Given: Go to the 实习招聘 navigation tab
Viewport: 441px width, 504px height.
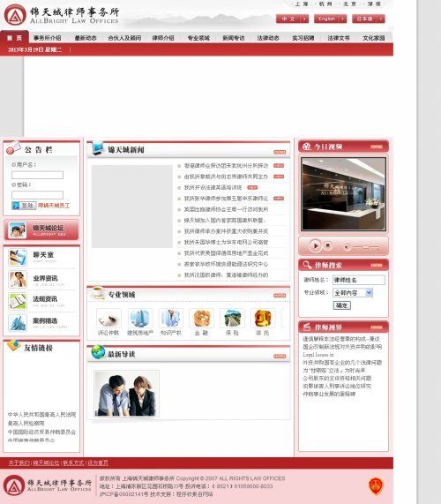Looking at the screenshot, I should point(303,38).
